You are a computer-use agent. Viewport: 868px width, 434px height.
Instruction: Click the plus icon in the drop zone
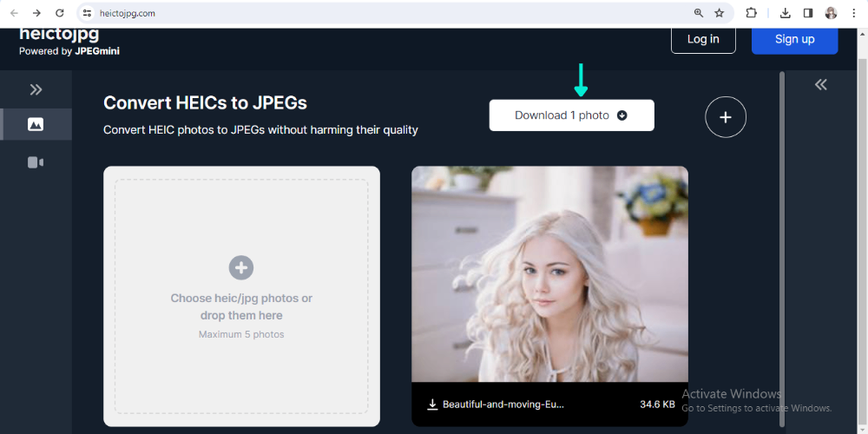pyautogui.click(x=241, y=268)
